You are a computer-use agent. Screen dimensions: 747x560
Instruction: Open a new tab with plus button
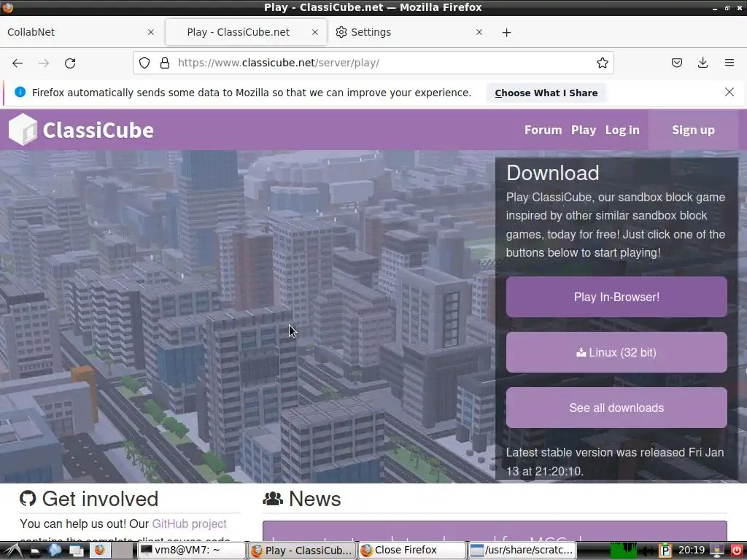506,32
